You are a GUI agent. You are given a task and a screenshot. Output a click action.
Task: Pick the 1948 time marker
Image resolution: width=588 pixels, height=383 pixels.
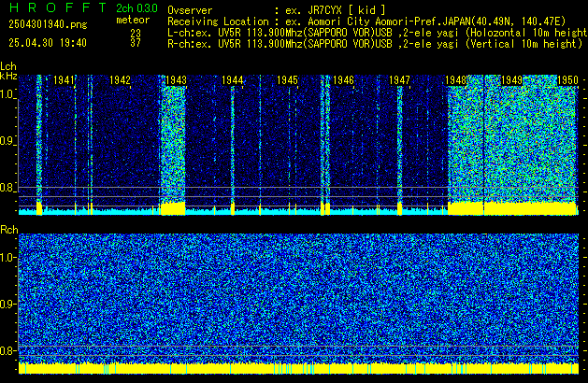click(x=455, y=80)
